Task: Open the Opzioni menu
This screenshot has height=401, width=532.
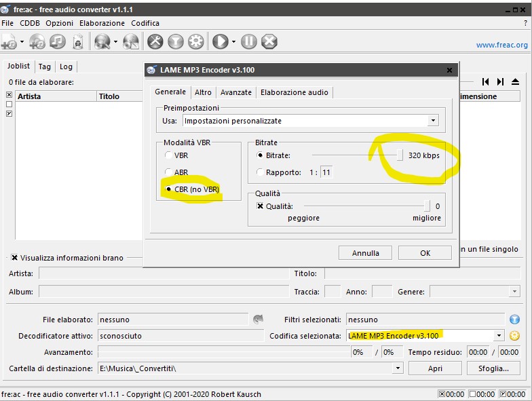Action: pyautogui.click(x=60, y=23)
